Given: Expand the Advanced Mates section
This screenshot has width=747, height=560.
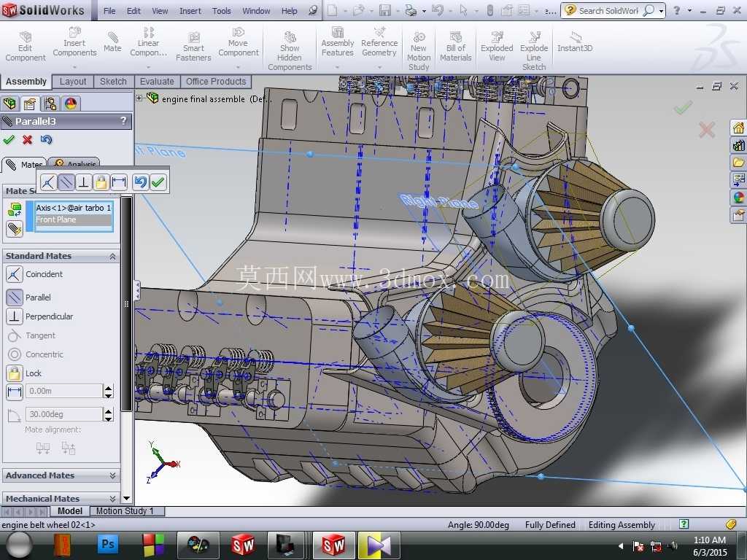Looking at the screenshot, I should pos(61,475).
